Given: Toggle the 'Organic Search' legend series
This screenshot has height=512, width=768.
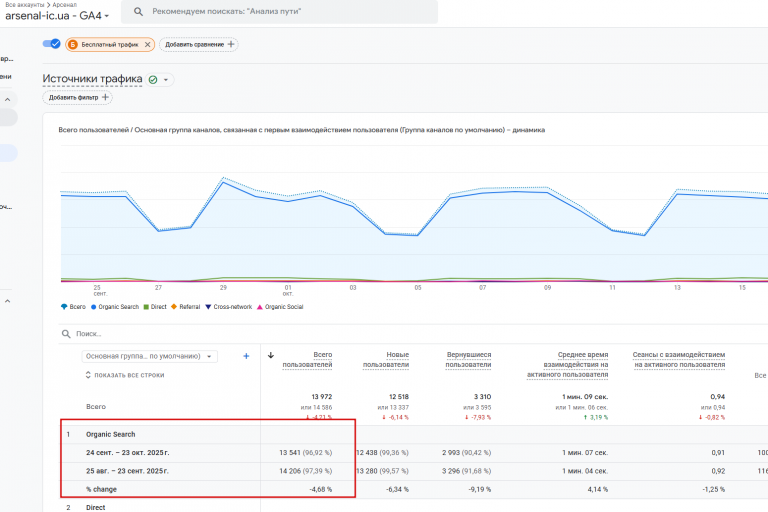Looking at the screenshot, I should (115, 307).
